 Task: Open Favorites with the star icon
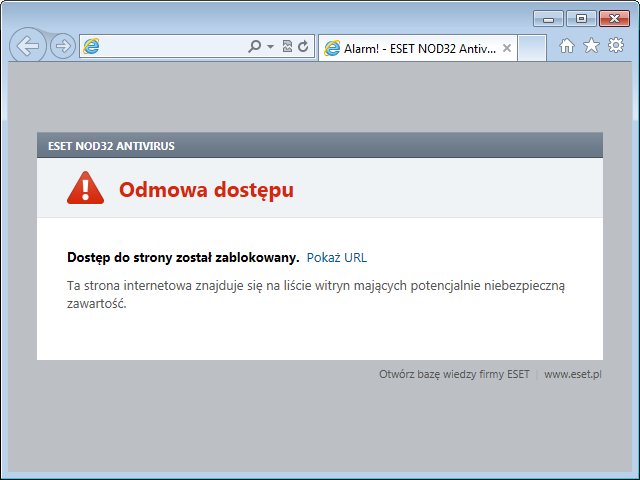591,45
